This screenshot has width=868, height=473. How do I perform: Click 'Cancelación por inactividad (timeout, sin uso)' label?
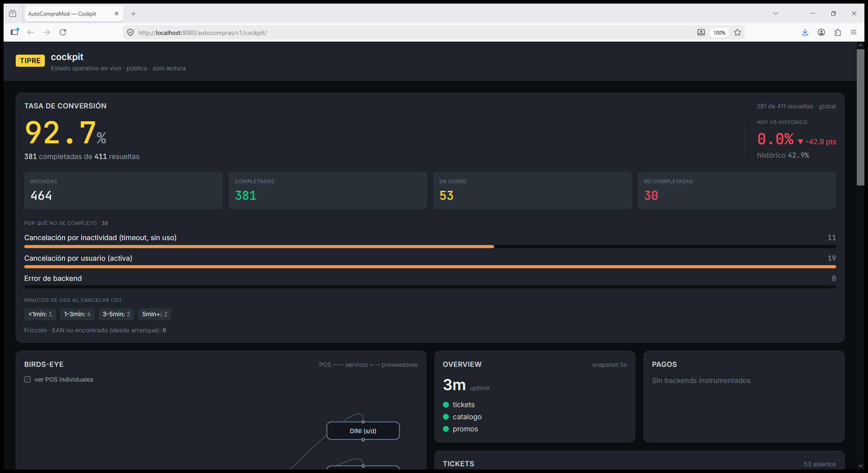coord(100,237)
